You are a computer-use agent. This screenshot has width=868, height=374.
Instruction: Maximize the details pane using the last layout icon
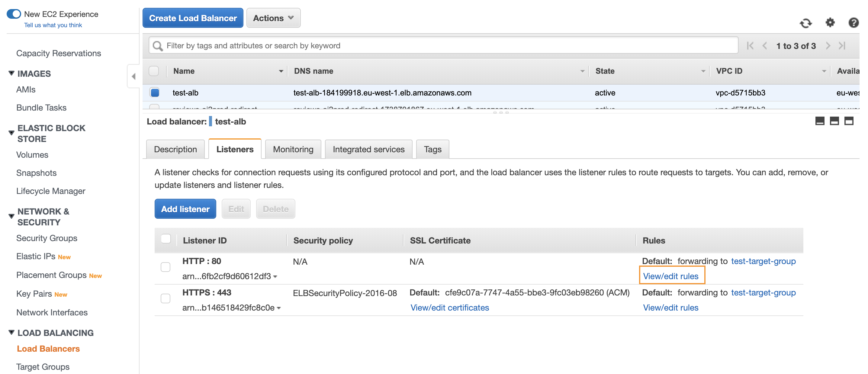849,121
